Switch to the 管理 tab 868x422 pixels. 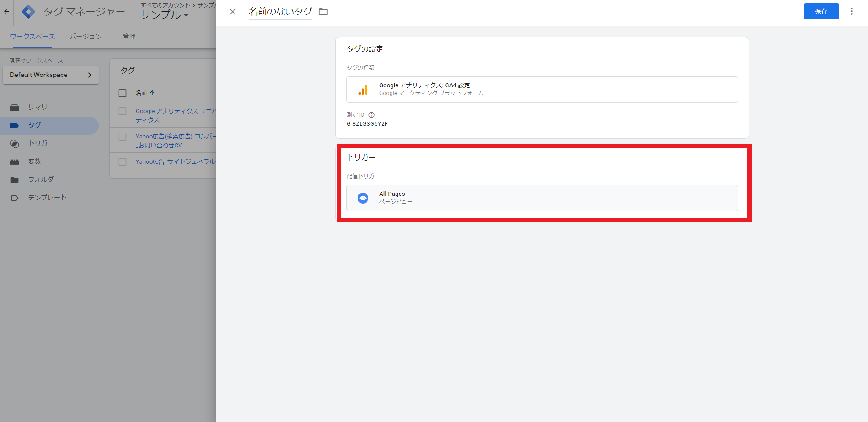(129, 37)
